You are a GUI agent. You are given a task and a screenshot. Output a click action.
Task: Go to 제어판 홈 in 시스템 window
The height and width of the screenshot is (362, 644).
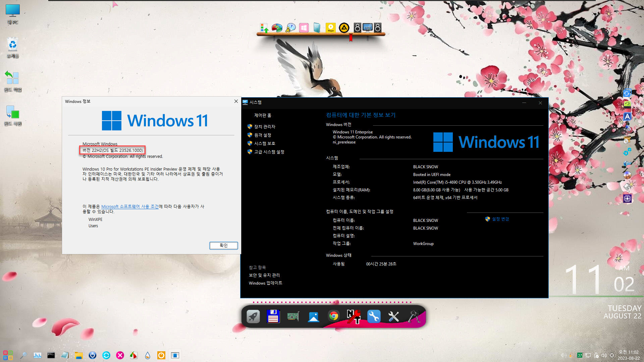263,115
